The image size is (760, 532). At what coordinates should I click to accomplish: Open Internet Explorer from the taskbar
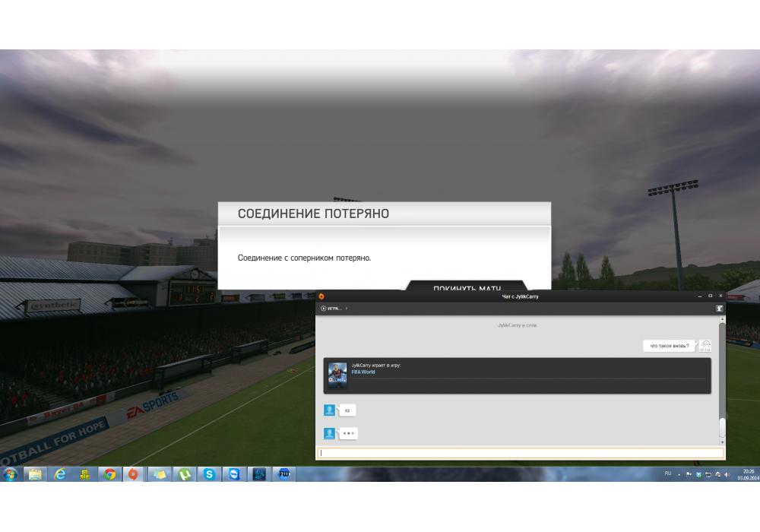tap(60, 474)
